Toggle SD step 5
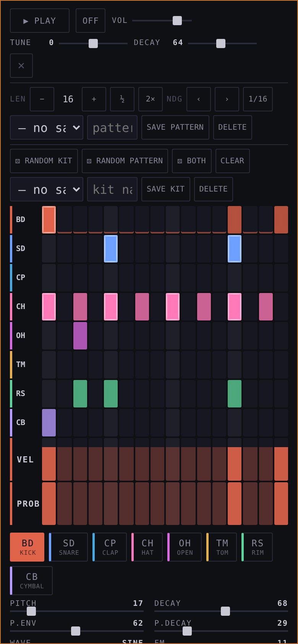Screen dimensions: 298x644 point(111,249)
